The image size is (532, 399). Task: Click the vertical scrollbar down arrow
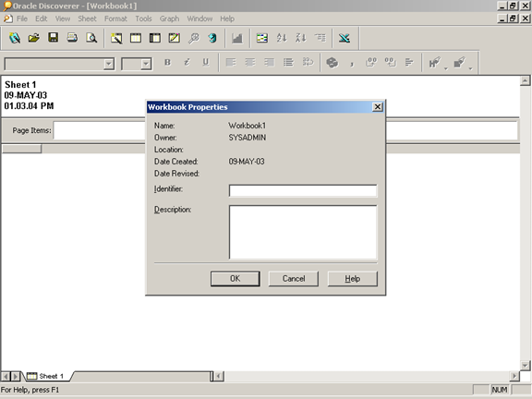525,366
